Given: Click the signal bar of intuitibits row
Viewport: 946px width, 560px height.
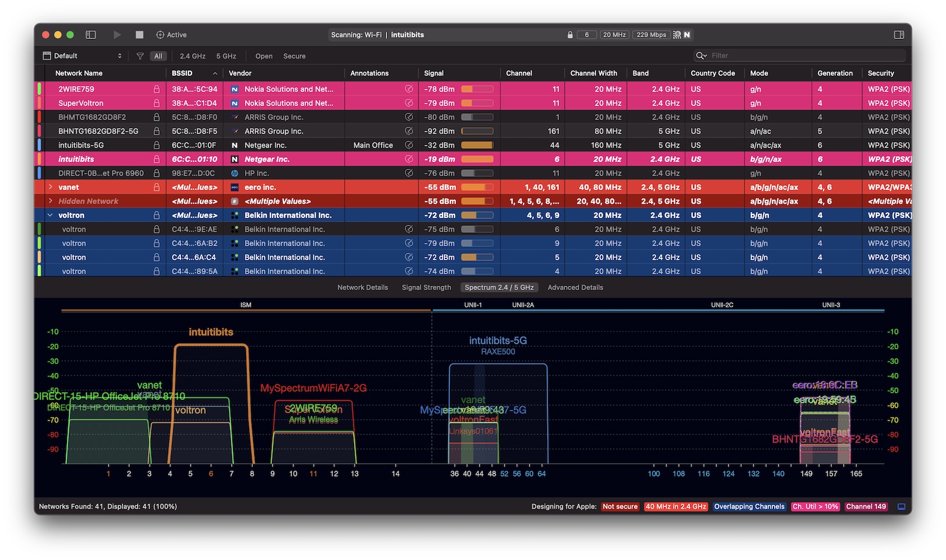Looking at the screenshot, I should (477, 159).
